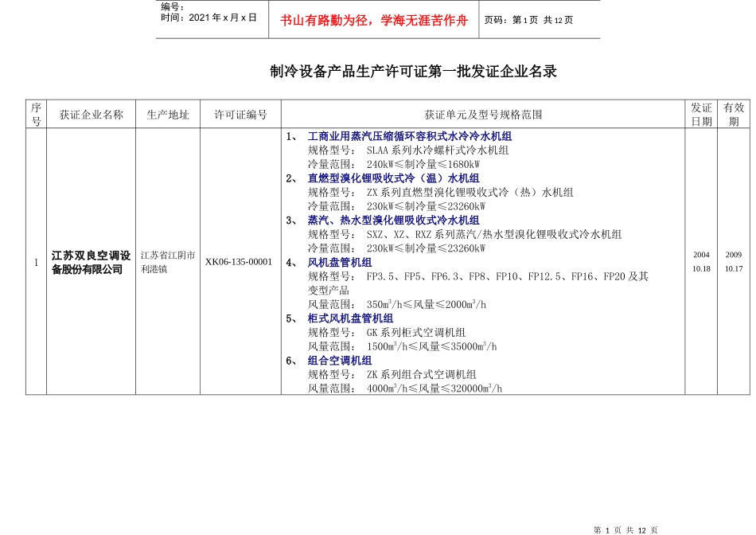Select the line SXZ、XZ、RXZ系列蒸汽/热水型
The image size is (756, 535).
click(x=493, y=234)
